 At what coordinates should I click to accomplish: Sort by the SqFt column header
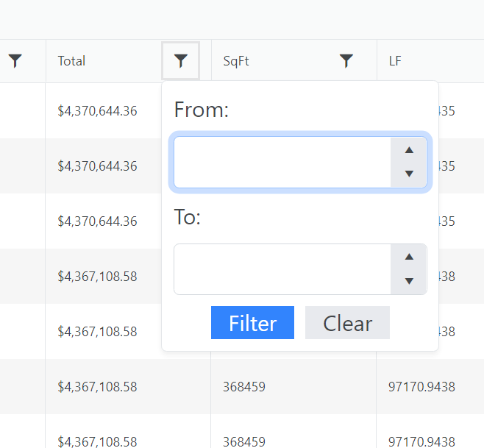click(236, 61)
